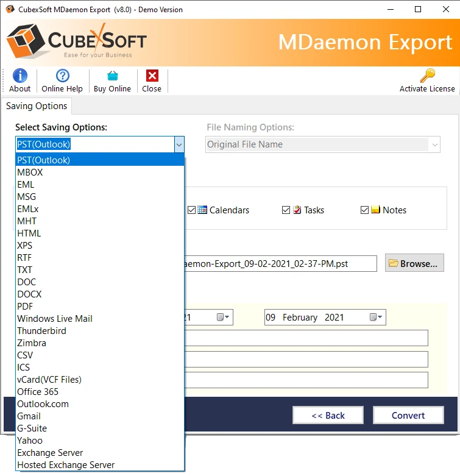Image resolution: width=460 pixels, height=476 pixels.
Task: Click the CubexSoft logo
Action: [77, 43]
